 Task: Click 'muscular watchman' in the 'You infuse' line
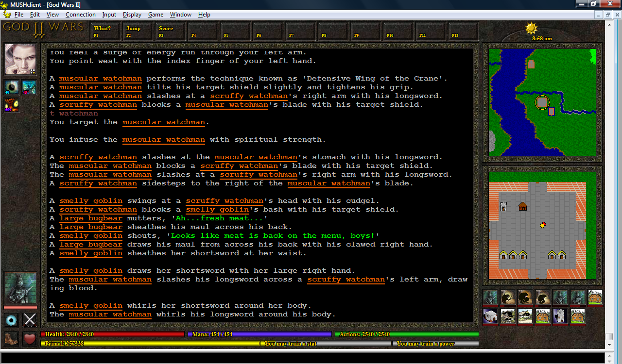[164, 140]
